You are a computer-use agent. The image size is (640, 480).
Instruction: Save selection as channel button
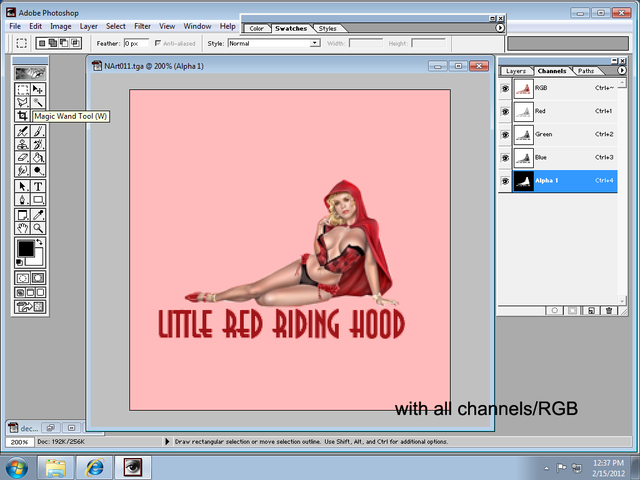(x=573, y=311)
